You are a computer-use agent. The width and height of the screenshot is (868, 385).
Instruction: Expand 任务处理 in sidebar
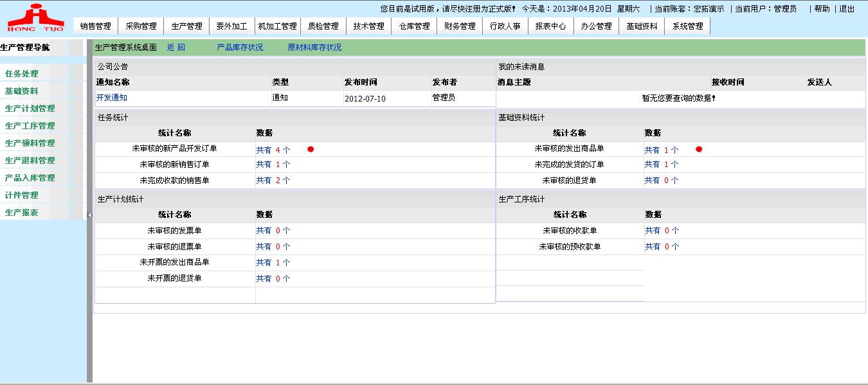[x=22, y=74]
